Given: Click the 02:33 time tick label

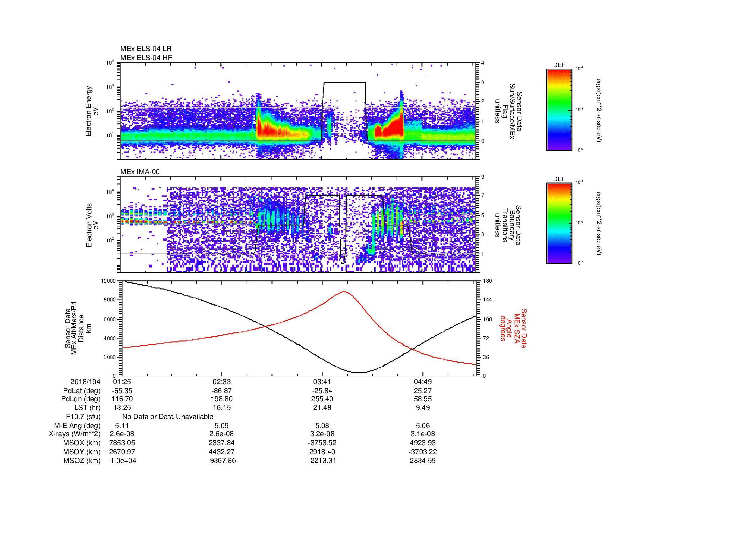Looking at the screenshot, I should 222,382.
